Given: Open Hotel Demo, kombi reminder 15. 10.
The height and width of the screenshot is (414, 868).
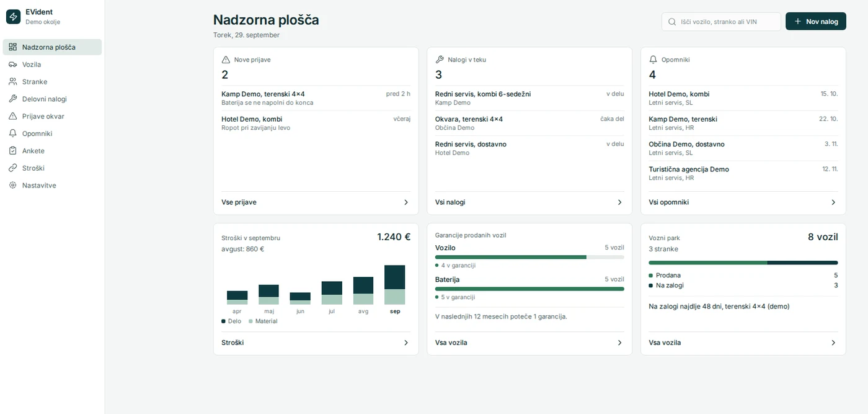Looking at the screenshot, I should click(743, 98).
